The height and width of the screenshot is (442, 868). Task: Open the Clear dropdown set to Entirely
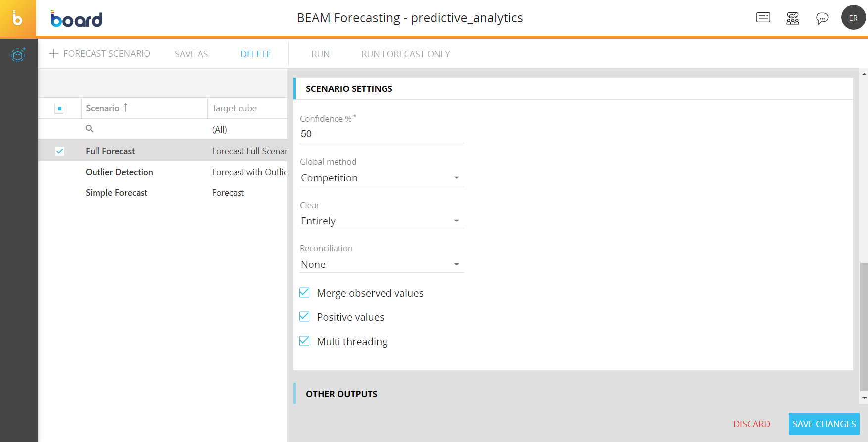pos(456,221)
